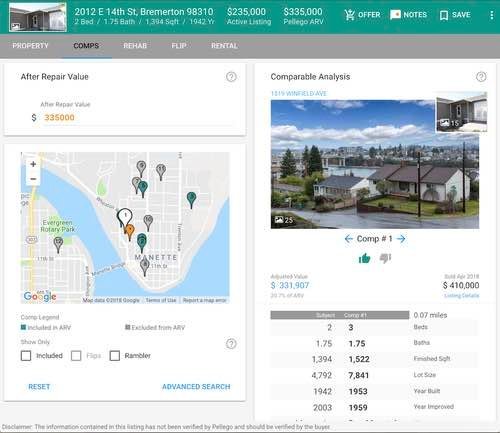This screenshot has height=433, width=500.
Task: Click the comp finished sqft value 1,522
Action: coord(359,359)
